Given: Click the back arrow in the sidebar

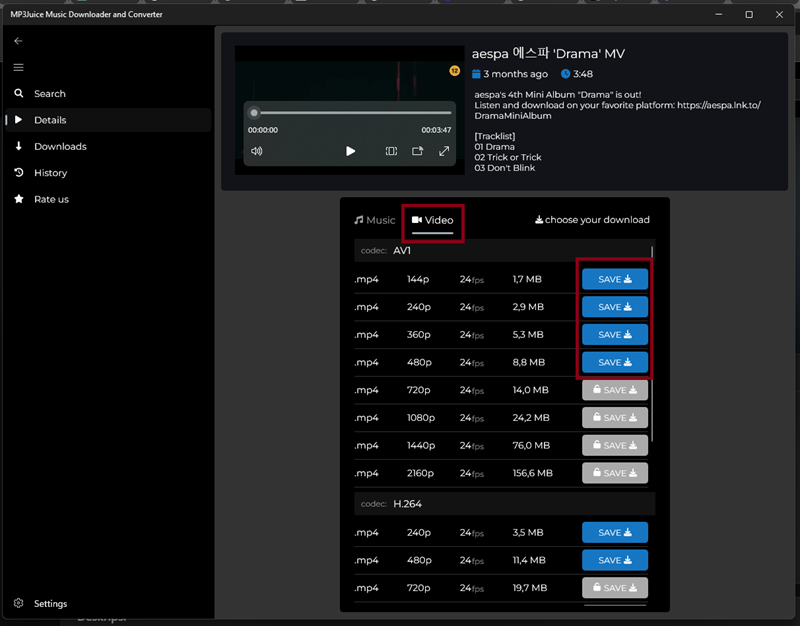Looking at the screenshot, I should [x=18, y=41].
